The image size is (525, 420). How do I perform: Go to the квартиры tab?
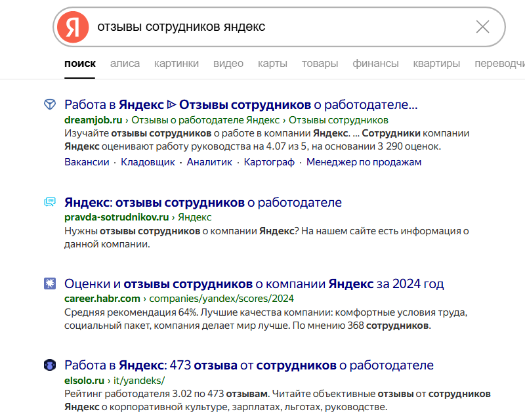coord(436,63)
